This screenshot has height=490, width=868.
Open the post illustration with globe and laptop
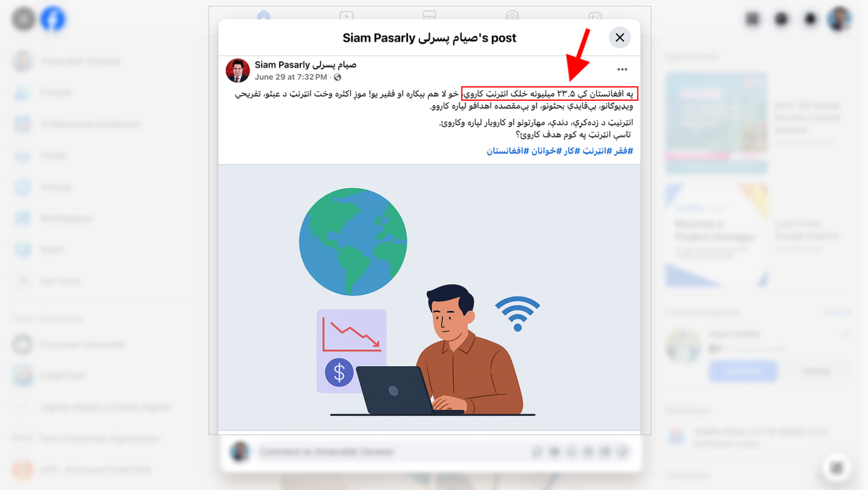tap(430, 298)
